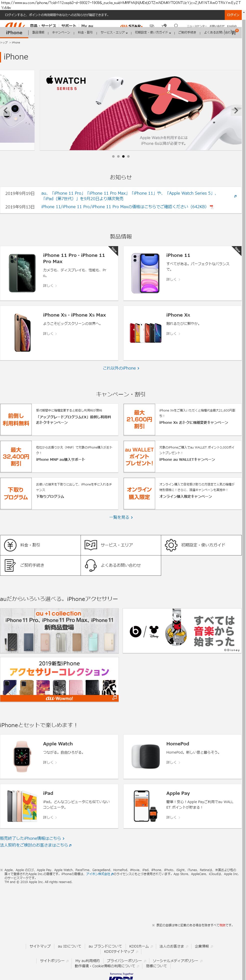Image resolution: width=246 pixels, height=980 pixels.
Task: Open the Apple Watch product image
Action: tap(22, 756)
